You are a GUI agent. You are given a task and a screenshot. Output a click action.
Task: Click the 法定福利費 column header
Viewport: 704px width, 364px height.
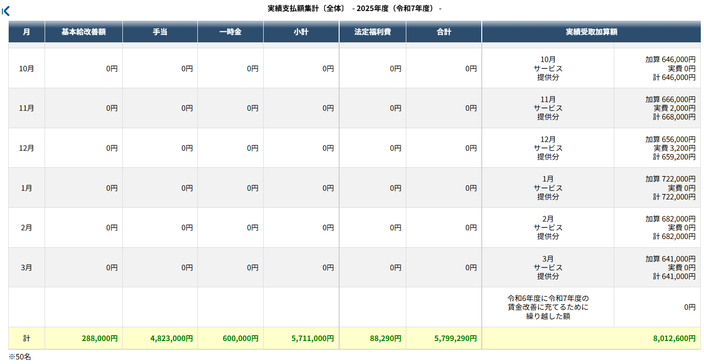tap(373, 32)
